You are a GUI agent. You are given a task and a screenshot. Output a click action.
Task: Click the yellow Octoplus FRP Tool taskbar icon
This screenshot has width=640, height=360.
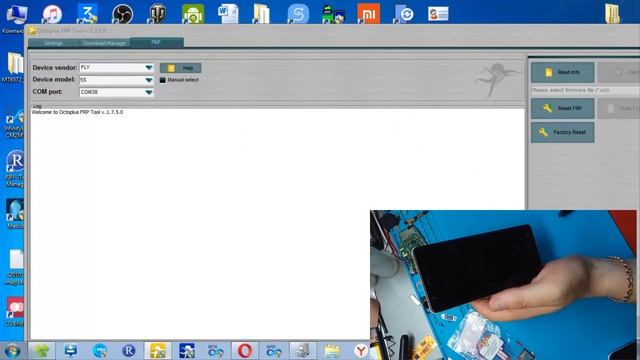(158, 351)
